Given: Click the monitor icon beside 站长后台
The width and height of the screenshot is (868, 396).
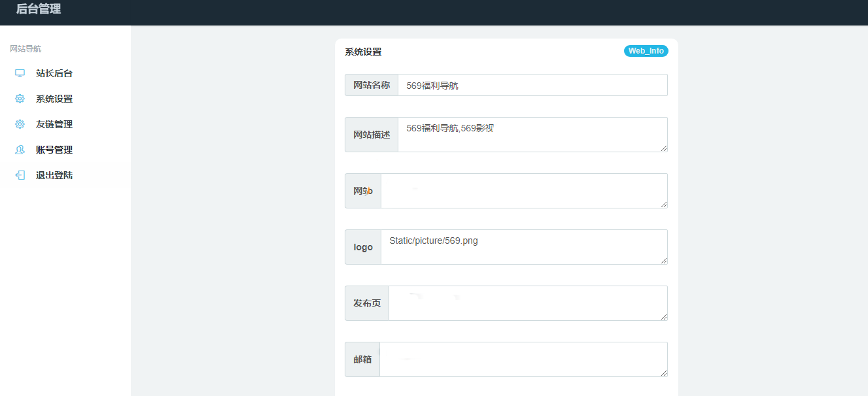Looking at the screenshot, I should [19, 73].
